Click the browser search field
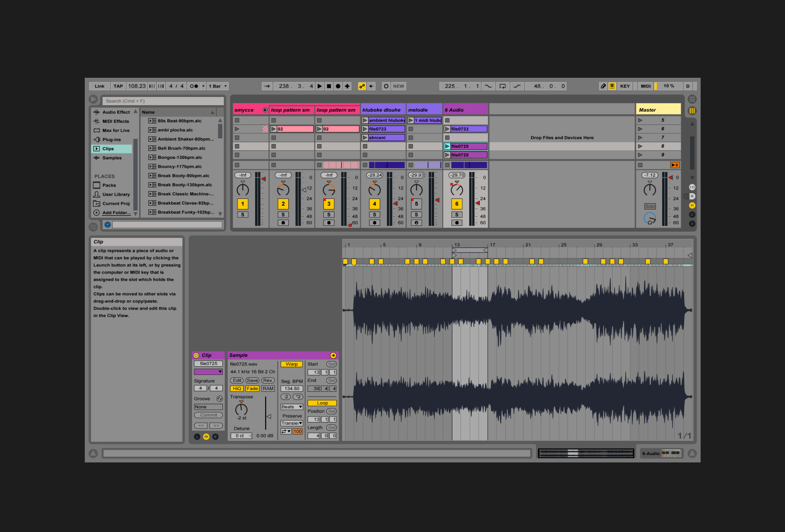This screenshot has height=532, width=785. coord(163,101)
